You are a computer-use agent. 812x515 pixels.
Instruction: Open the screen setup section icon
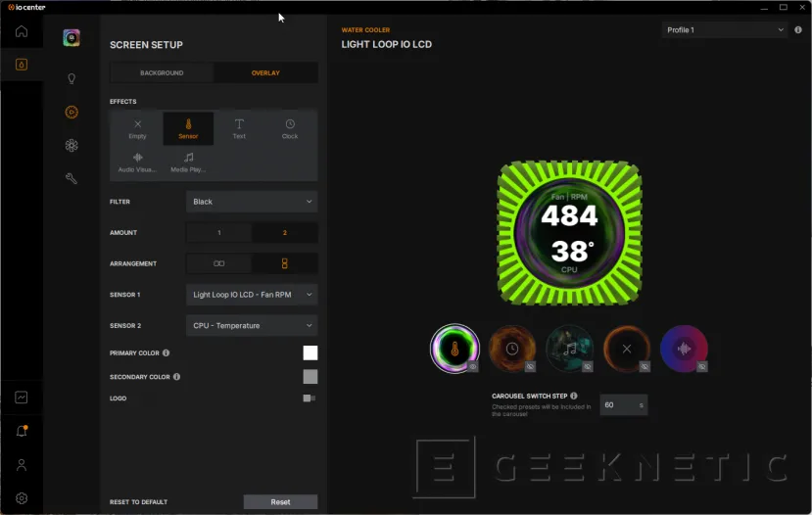(x=72, y=112)
